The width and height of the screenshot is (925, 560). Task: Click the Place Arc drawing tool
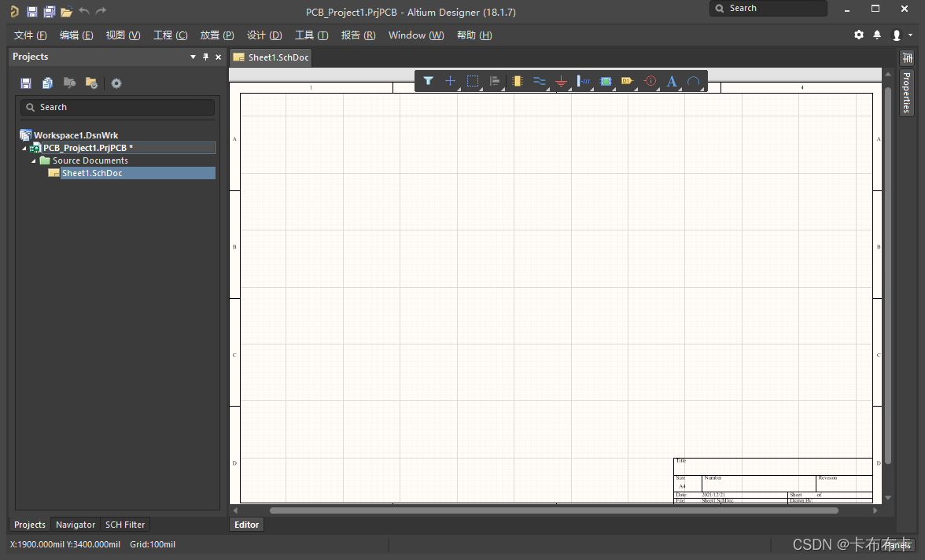click(694, 81)
